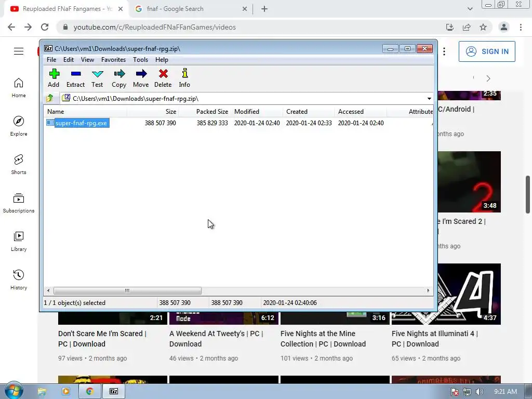
Task: Open the YouTube hamburger guide menu
Action: click(x=19, y=51)
